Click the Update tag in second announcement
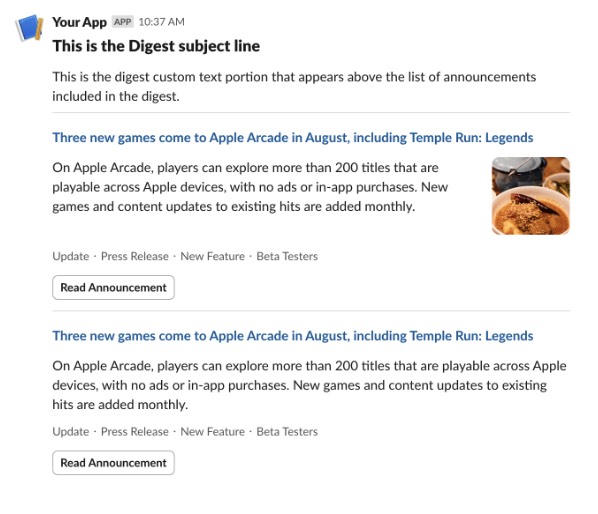This screenshot has width=598, height=514. point(71,432)
